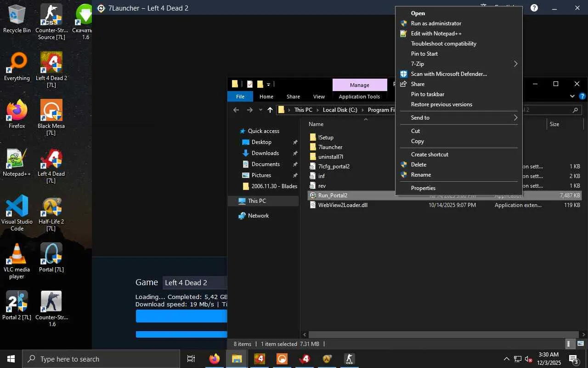Launch Black Mesa [7L] desktop shortcut
588x368 pixels.
click(51, 118)
